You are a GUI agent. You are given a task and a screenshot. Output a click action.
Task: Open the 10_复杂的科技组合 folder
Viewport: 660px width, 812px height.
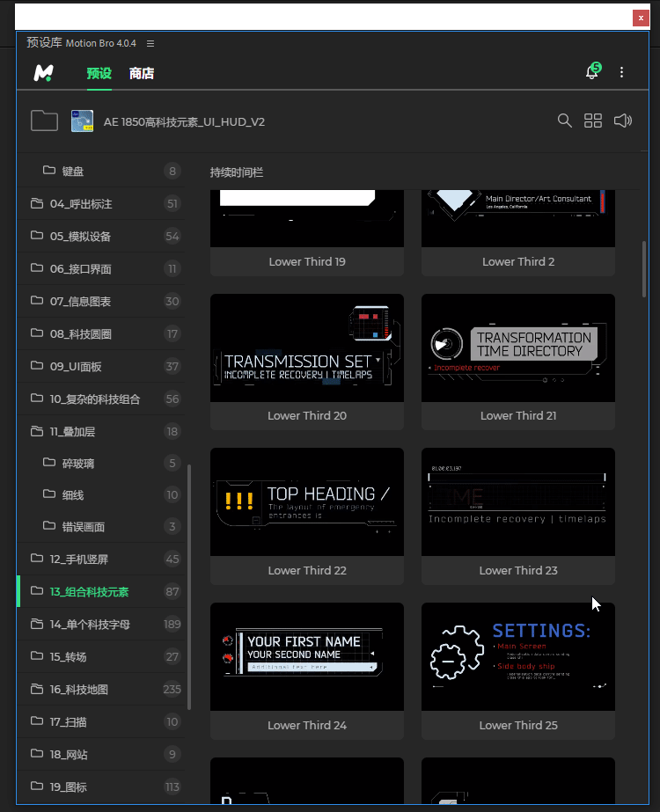point(101,399)
